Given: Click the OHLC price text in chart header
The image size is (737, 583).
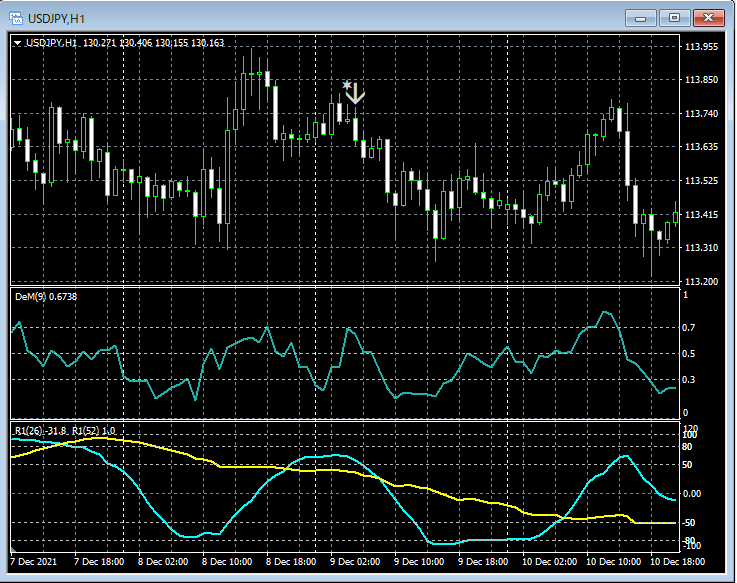Looking at the screenshot, I should tap(154, 43).
